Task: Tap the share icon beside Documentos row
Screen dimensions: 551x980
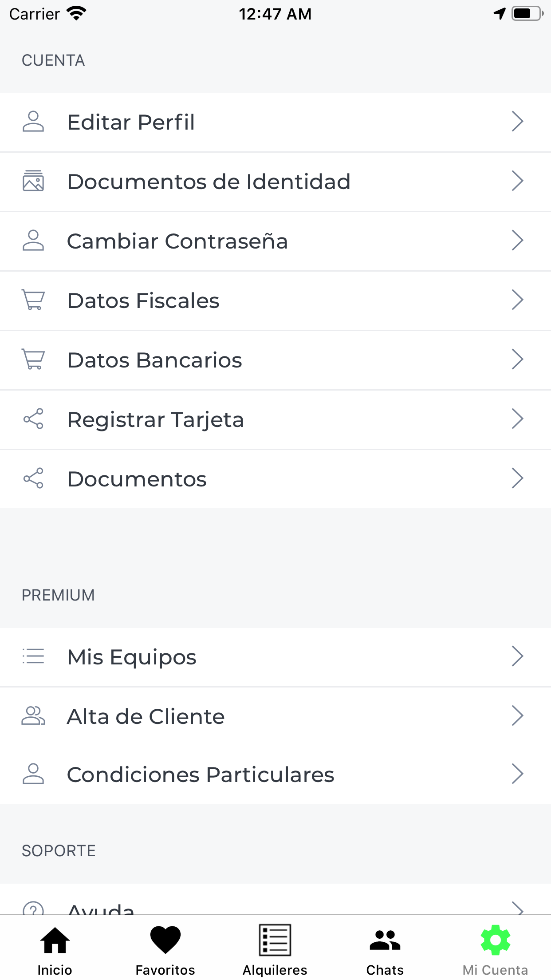Action: pos(33,478)
